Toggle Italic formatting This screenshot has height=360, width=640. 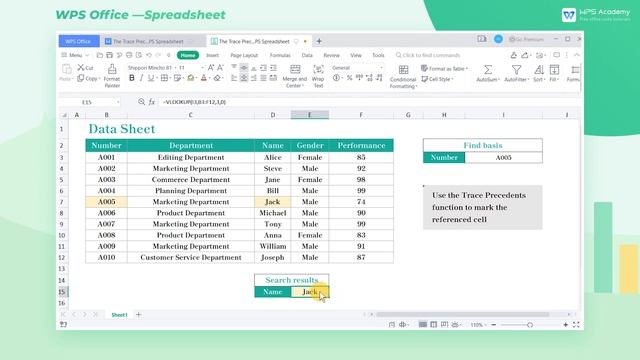click(141, 78)
